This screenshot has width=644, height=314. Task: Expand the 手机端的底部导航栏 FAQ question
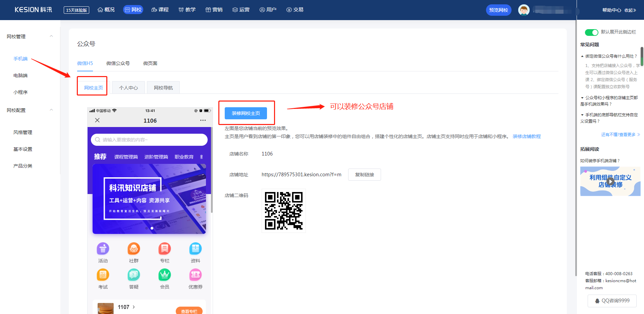609,118
